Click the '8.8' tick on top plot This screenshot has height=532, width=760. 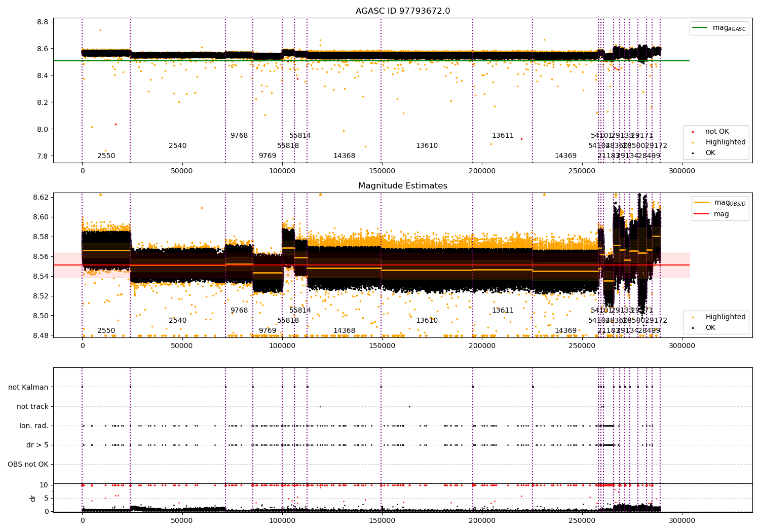[43, 22]
